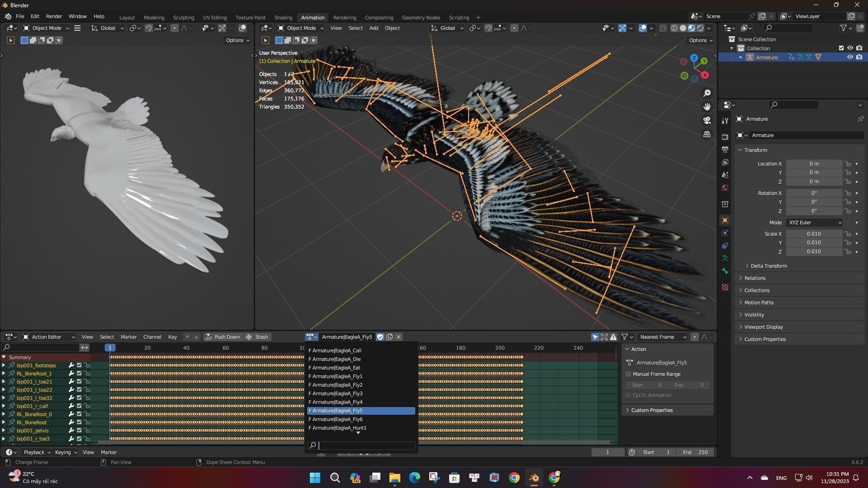This screenshot has width=868, height=488.
Task: Select material preview viewport shading
Action: [x=692, y=28]
